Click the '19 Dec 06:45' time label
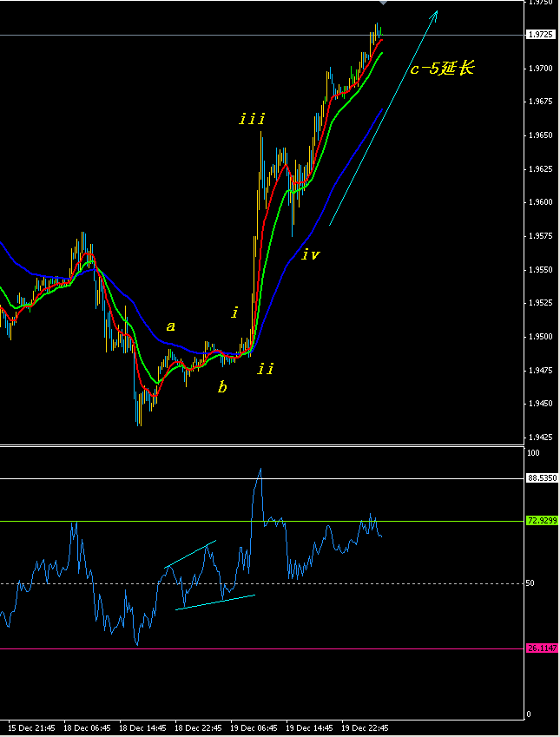The height and width of the screenshot is (737, 560). click(x=254, y=728)
